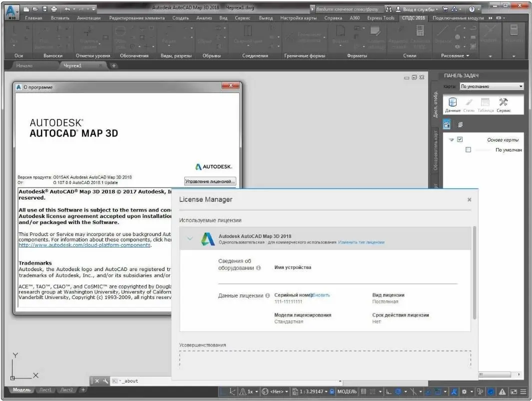The width and height of the screenshot is (532, 401).
Task: Click the Данные database icon in task pane
Action: pos(453,104)
